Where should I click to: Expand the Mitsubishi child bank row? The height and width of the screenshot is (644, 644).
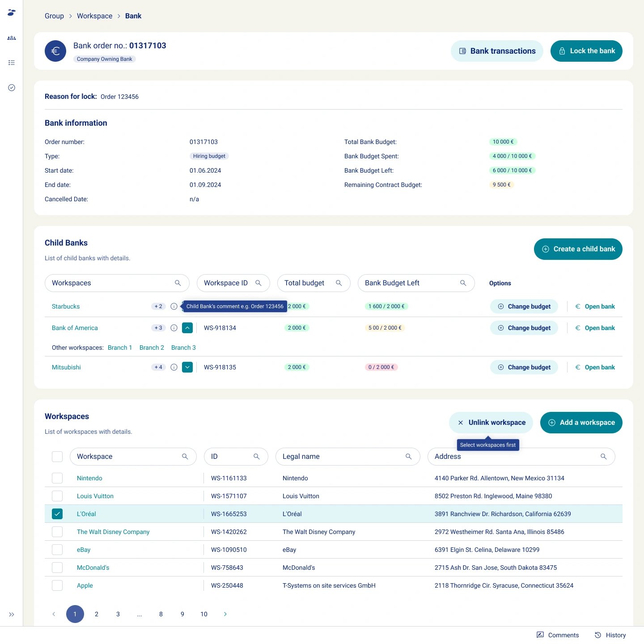click(187, 367)
